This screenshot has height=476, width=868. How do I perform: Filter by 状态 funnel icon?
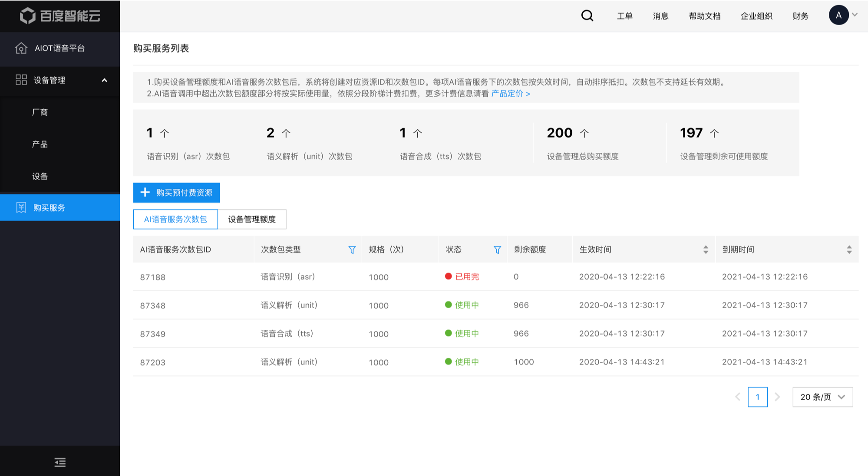pyautogui.click(x=497, y=249)
